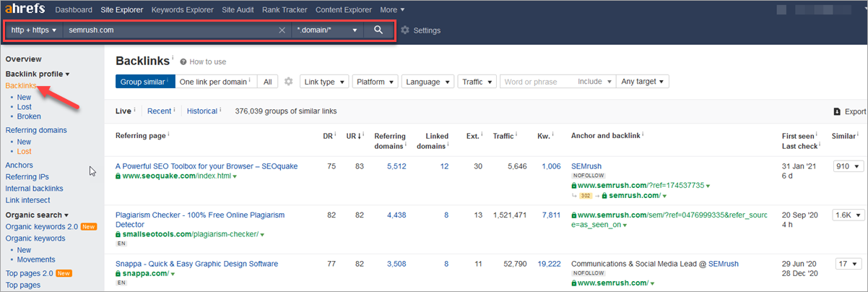Open Referring IPs in the sidebar
This screenshot has height=292, width=868.
pyautogui.click(x=27, y=177)
